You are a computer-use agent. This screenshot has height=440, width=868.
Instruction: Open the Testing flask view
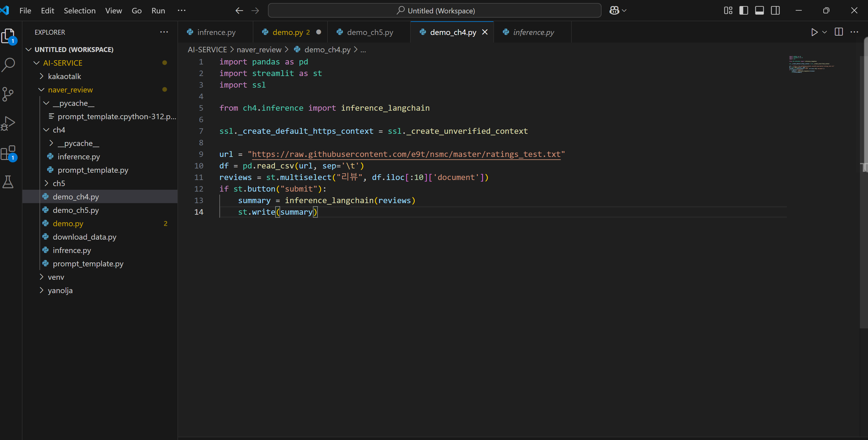tap(8, 182)
